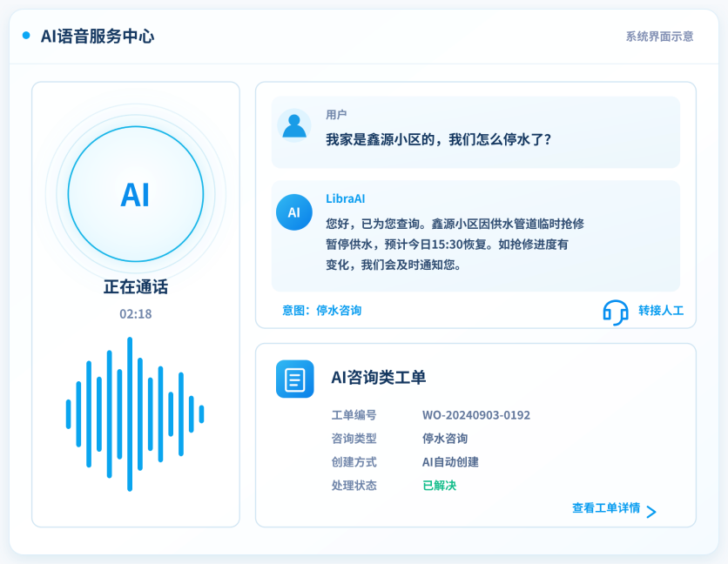
Task: Click the 意图: 停水咨询 intent tag
Action: (321, 310)
